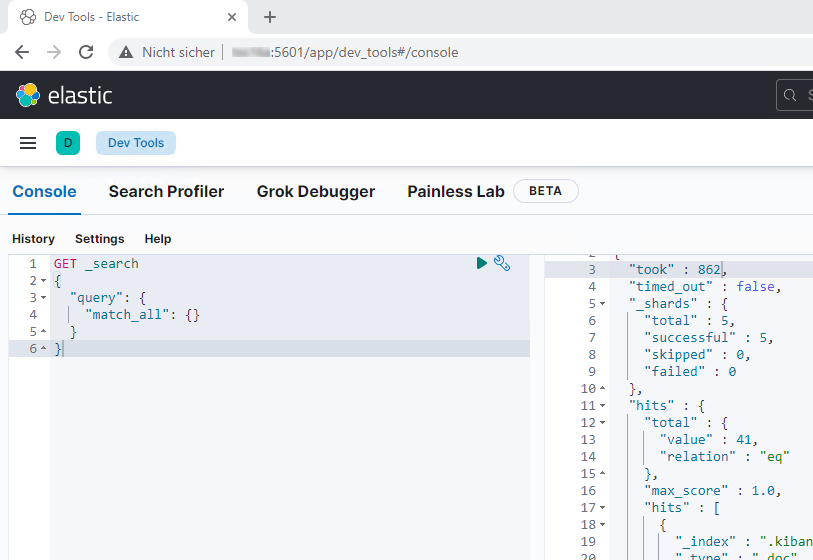Toggle fold marker at editor line 6
Image resolution: width=813 pixels, height=560 pixels.
tap(44, 349)
